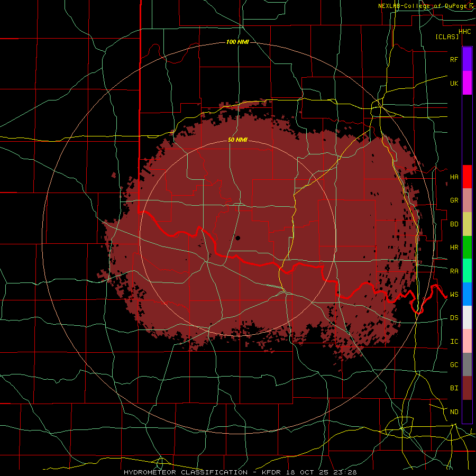Click the RF legend label
This screenshot has width=476, height=476.
[x=454, y=59]
